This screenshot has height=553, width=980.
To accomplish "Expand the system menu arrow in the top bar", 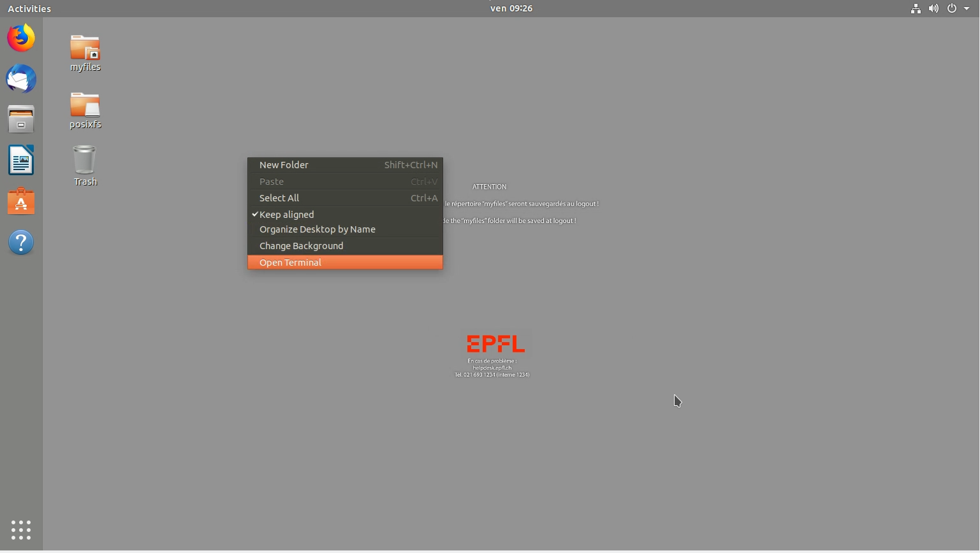I will click(967, 9).
